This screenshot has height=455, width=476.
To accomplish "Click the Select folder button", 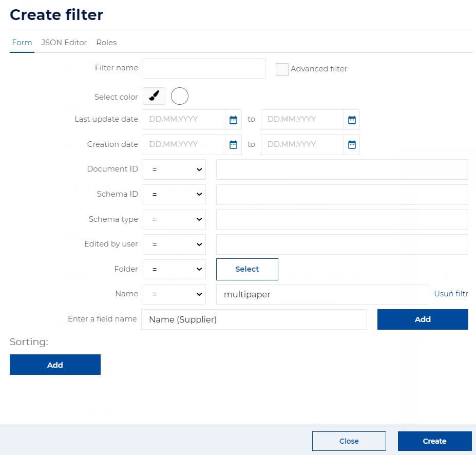I will 247,269.
